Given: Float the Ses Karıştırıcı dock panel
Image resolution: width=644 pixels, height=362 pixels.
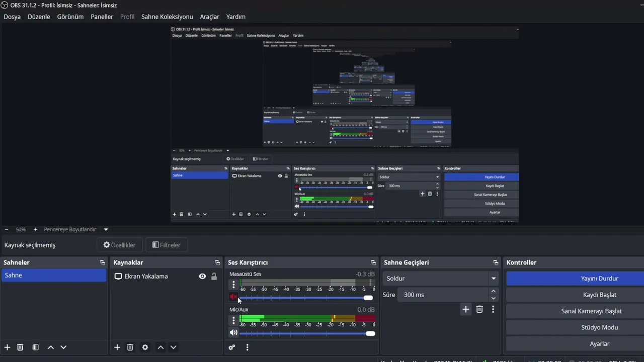Looking at the screenshot, I should tap(373, 262).
